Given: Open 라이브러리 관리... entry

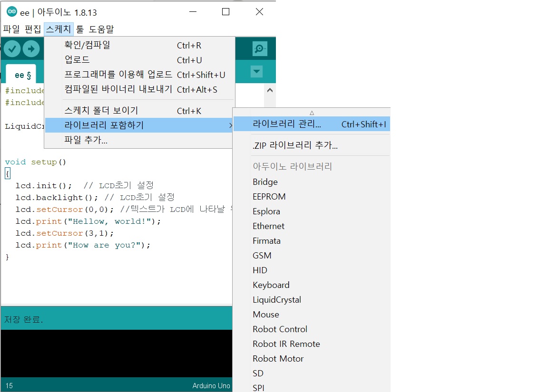Looking at the screenshot, I should (x=312, y=124).
